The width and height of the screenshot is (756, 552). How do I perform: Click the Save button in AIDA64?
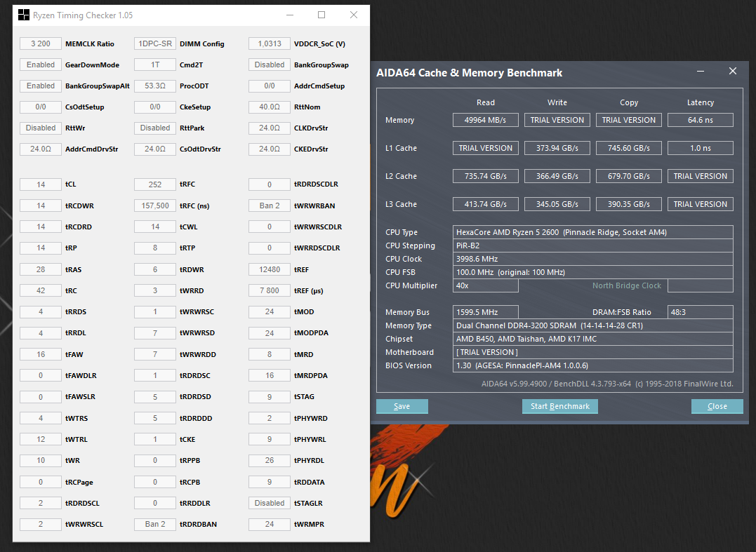click(x=402, y=406)
